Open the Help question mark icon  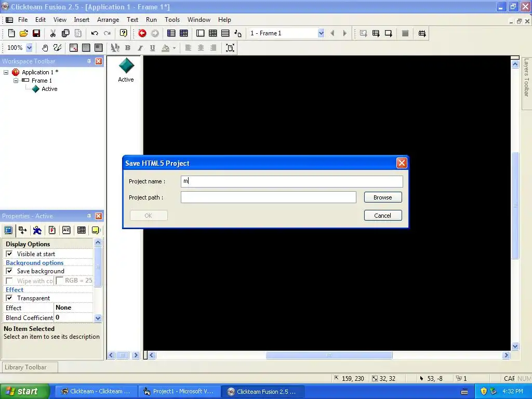(124, 33)
